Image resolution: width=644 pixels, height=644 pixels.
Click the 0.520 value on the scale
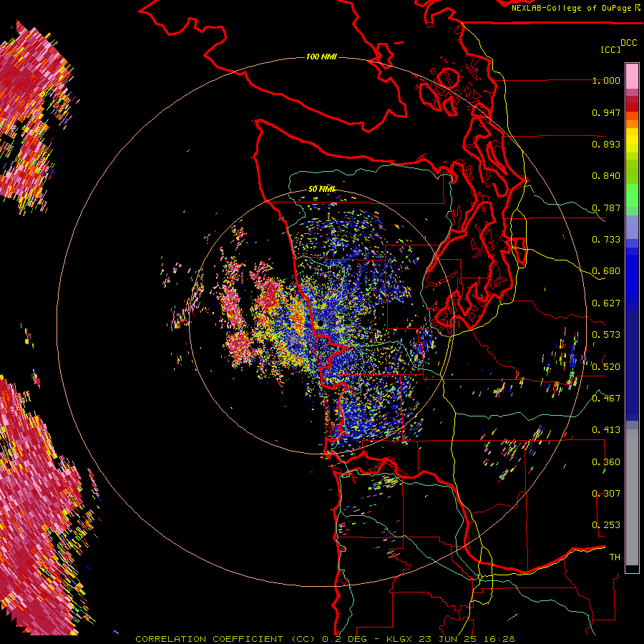(x=606, y=366)
